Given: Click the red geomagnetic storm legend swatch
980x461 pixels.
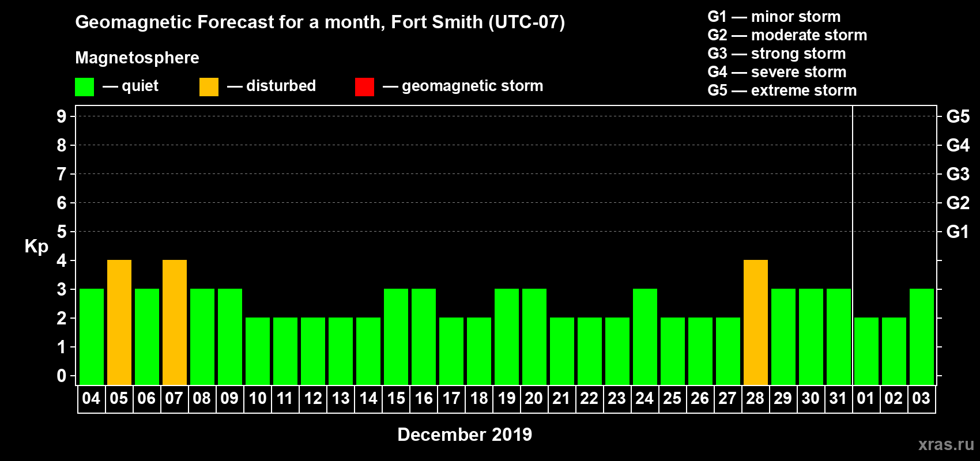Looking at the screenshot, I should [364, 87].
